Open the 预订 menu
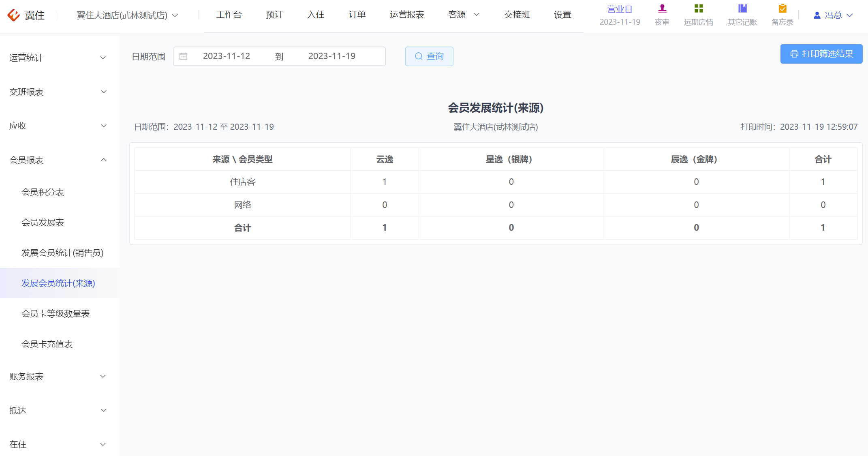The width and height of the screenshot is (868, 456). pos(274,15)
